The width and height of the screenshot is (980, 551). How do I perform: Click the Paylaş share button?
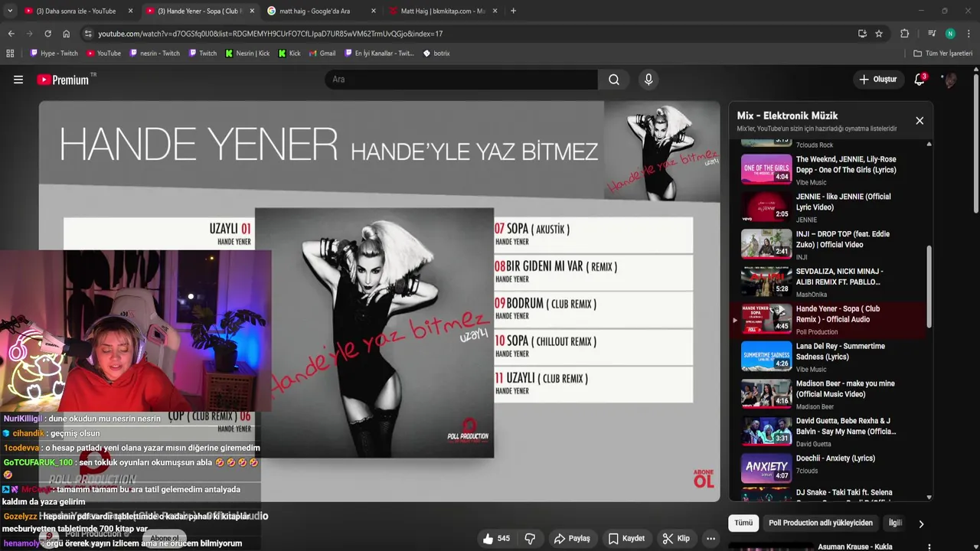(x=572, y=539)
